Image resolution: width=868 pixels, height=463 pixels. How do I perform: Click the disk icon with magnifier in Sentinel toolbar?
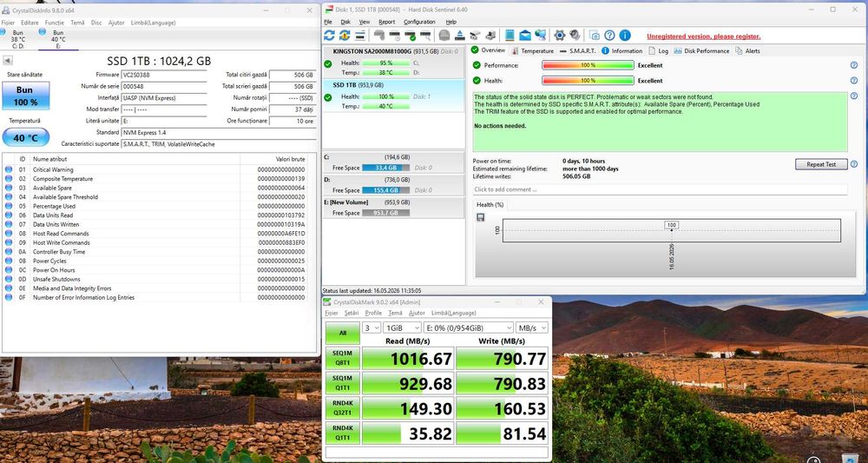[425, 36]
